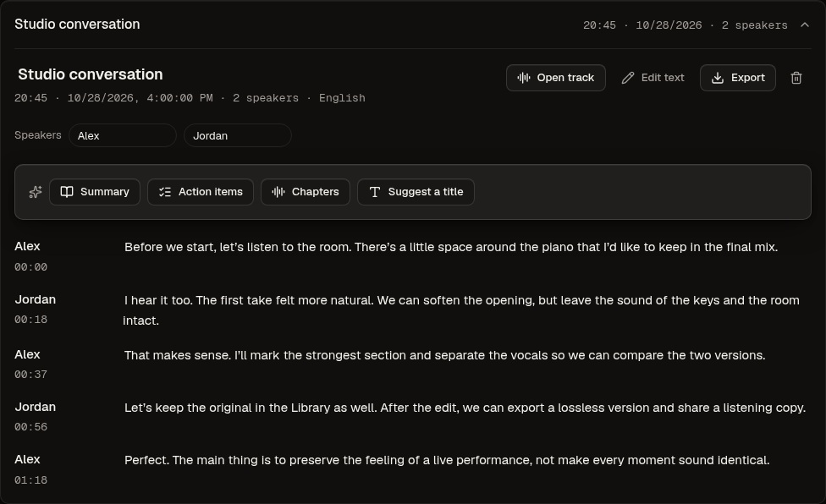Click Alex speaker label at 01:18
The image size is (826, 504).
(x=27, y=459)
